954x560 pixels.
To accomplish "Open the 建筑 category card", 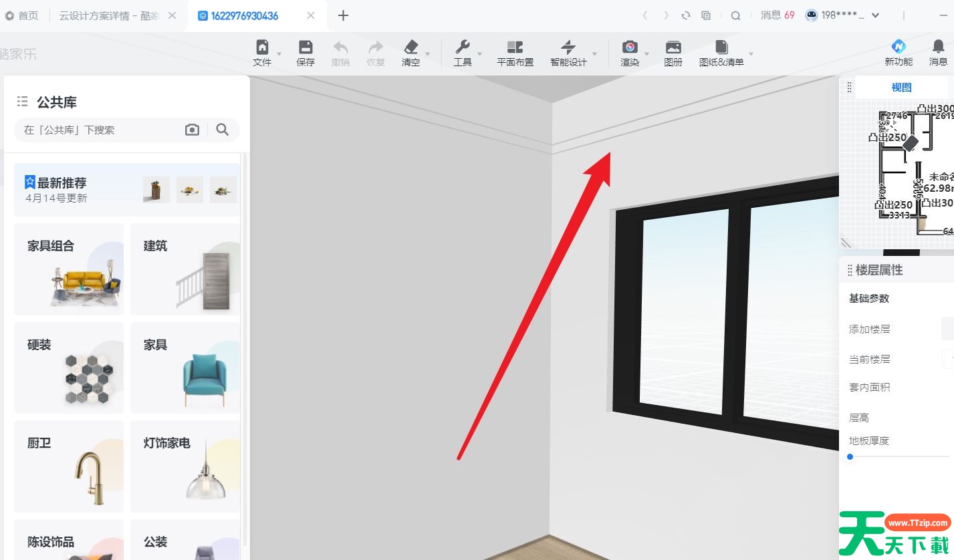I will point(185,269).
